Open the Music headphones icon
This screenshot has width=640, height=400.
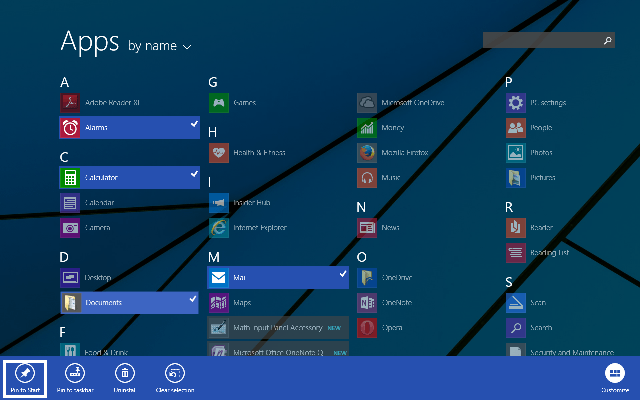pos(367,178)
